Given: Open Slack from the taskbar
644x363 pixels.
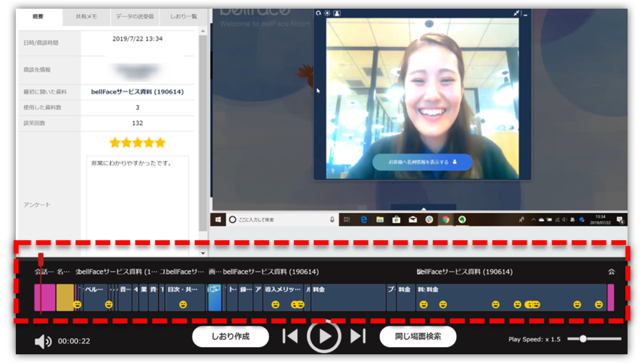Looking at the screenshot, I should click(429, 219).
